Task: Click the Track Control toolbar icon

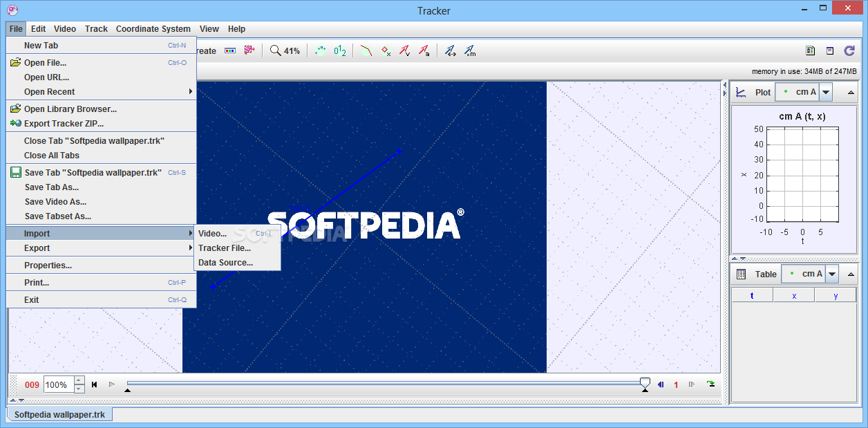Action: pos(230,50)
